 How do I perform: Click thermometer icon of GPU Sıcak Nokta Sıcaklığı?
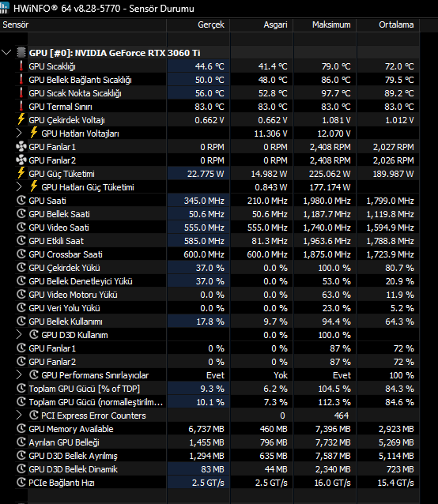click(21, 93)
